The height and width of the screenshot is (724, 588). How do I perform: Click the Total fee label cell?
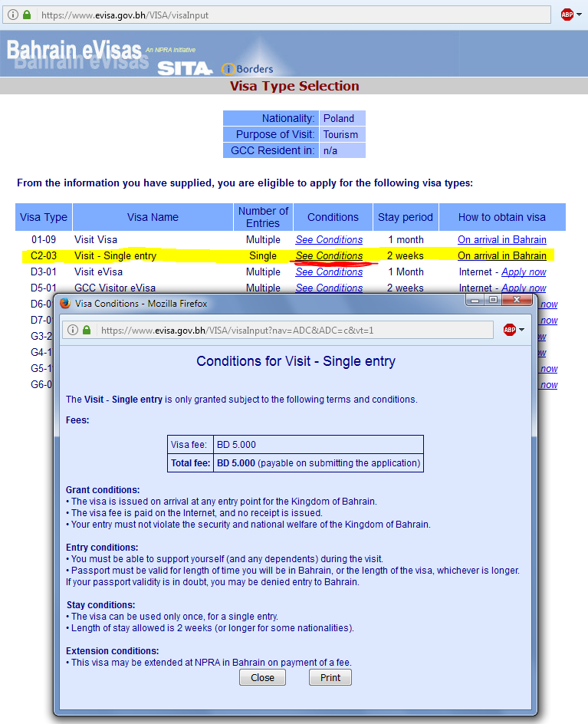[x=190, y=463]
